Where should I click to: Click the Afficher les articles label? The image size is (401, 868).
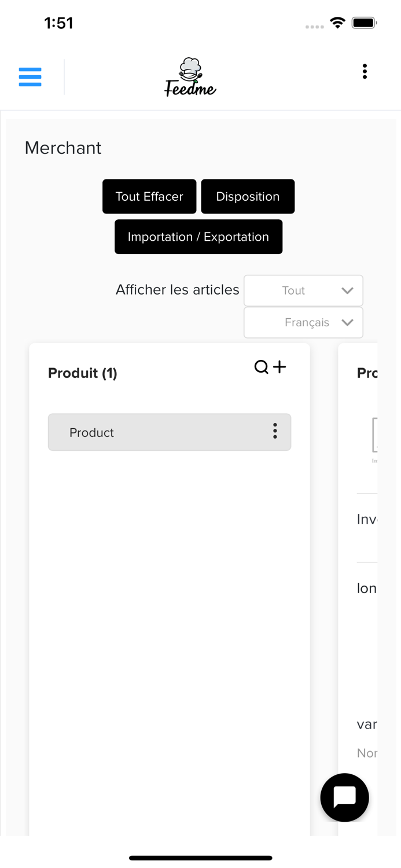coord(177,290)
